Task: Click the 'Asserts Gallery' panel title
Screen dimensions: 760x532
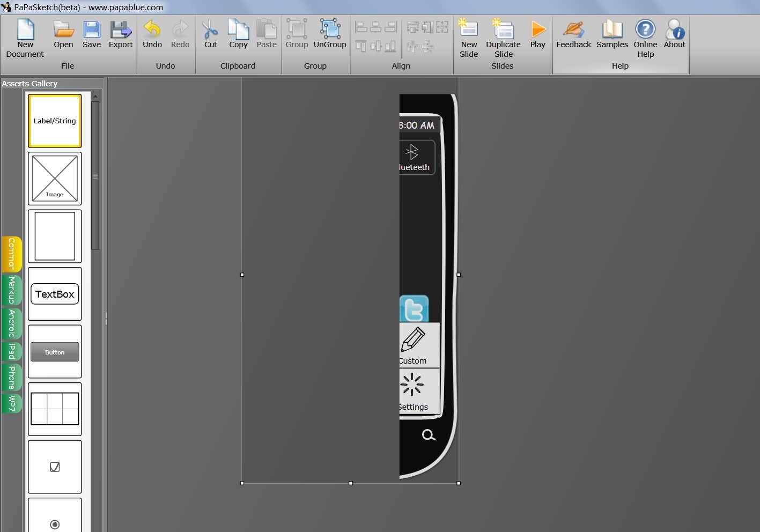Action: pos(29,84)
